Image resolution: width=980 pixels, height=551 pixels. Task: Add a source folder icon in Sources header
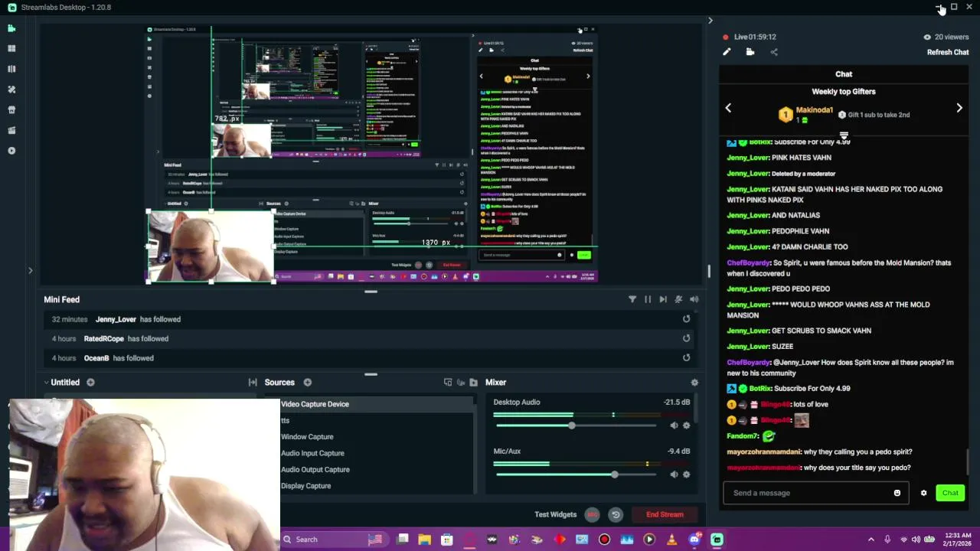pos(474,382)
